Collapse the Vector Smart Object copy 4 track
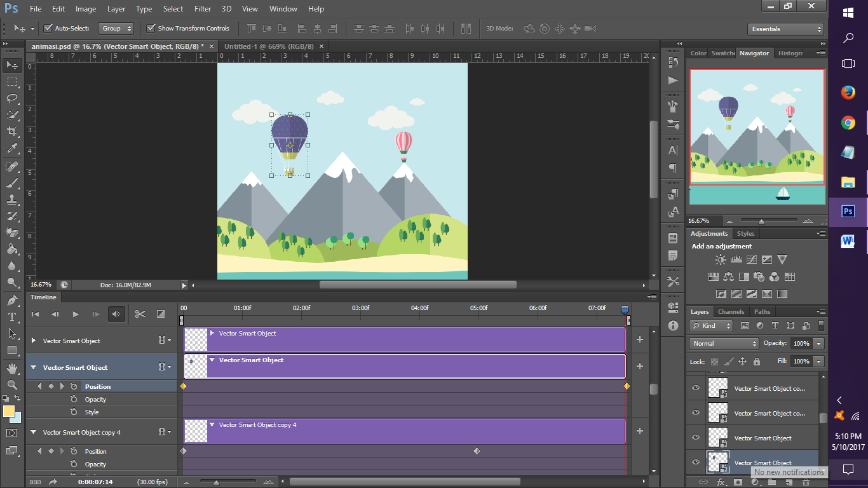Screen dimensions: 868x488 pos(34,433)
